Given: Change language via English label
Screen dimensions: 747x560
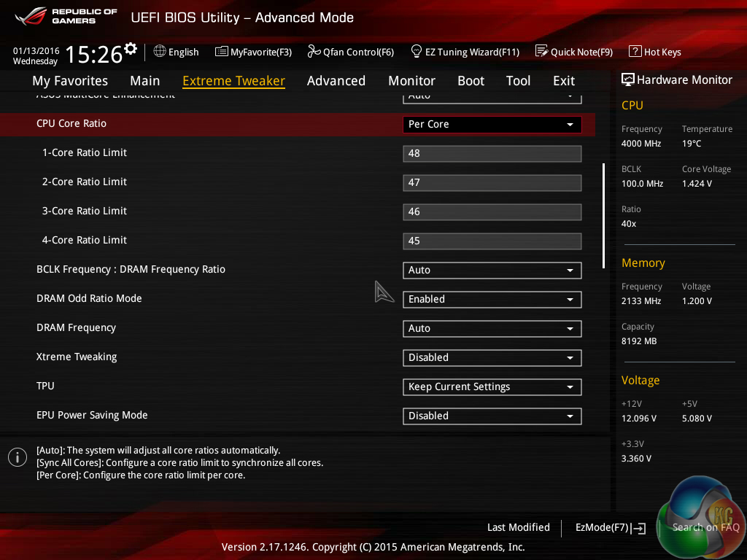Looking at the screenshot, I should [183, 52].
